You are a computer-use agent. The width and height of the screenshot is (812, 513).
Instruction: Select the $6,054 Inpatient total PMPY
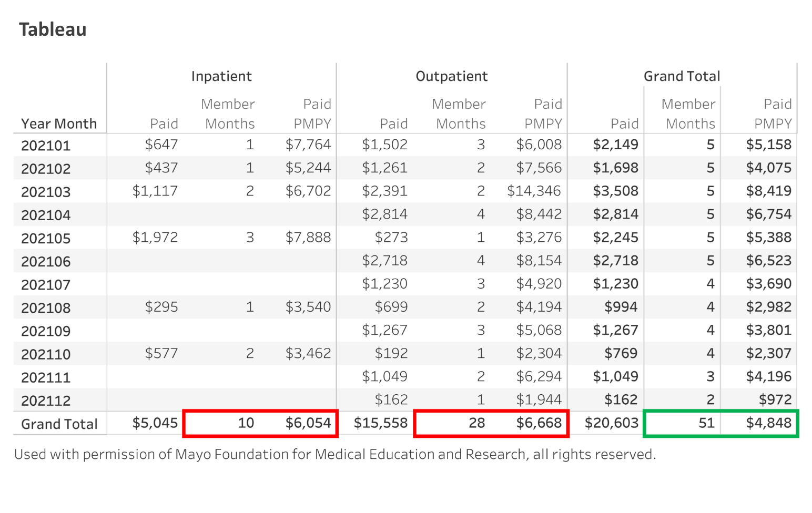point(308,422)
